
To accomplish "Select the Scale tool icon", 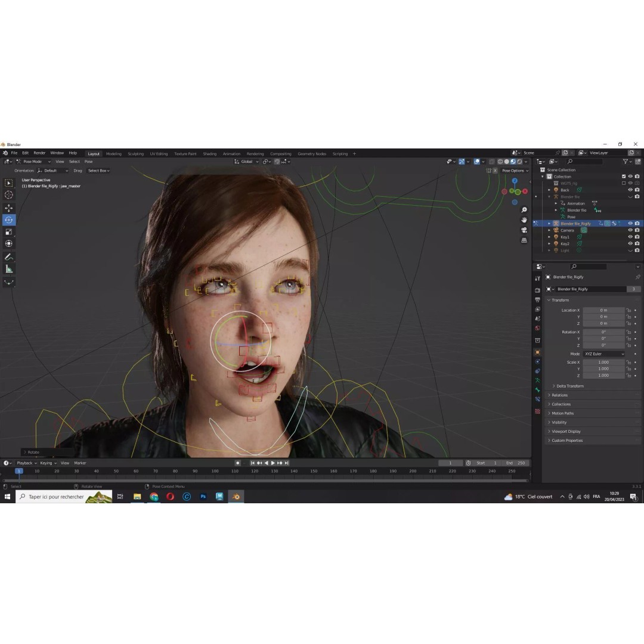I will (8, 231).
